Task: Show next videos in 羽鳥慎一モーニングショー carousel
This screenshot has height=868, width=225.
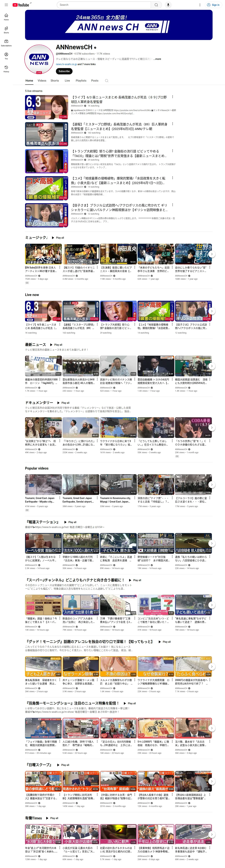Action: (x=211, y=728)
